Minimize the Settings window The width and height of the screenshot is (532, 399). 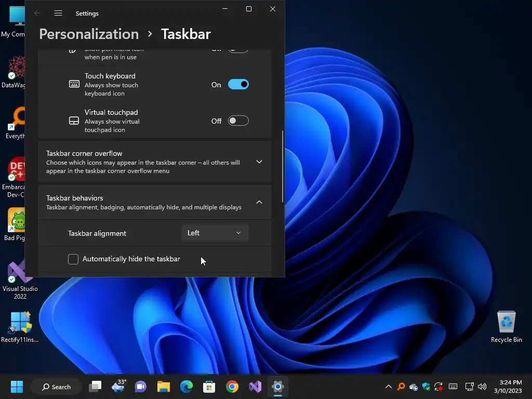[x=225, y=9]
